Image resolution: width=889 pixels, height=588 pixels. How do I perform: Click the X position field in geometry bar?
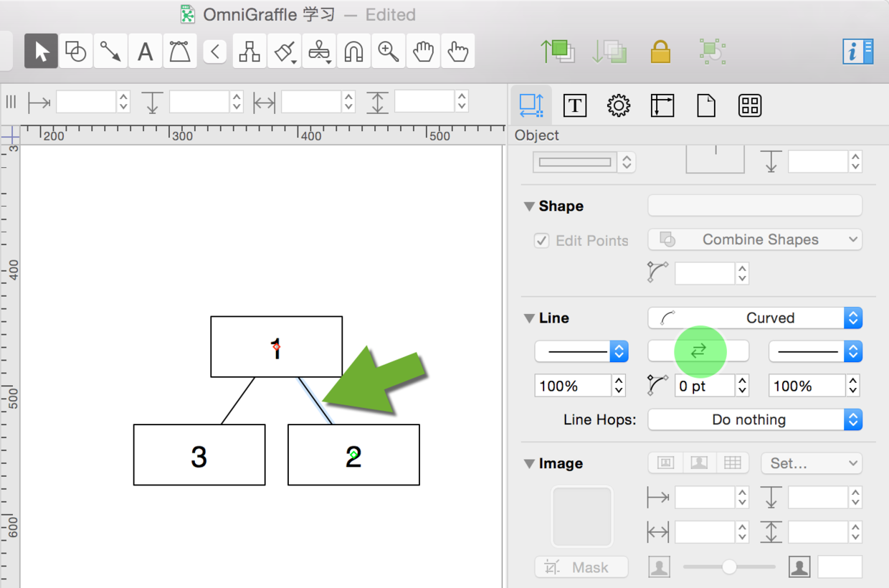point(86,102)
